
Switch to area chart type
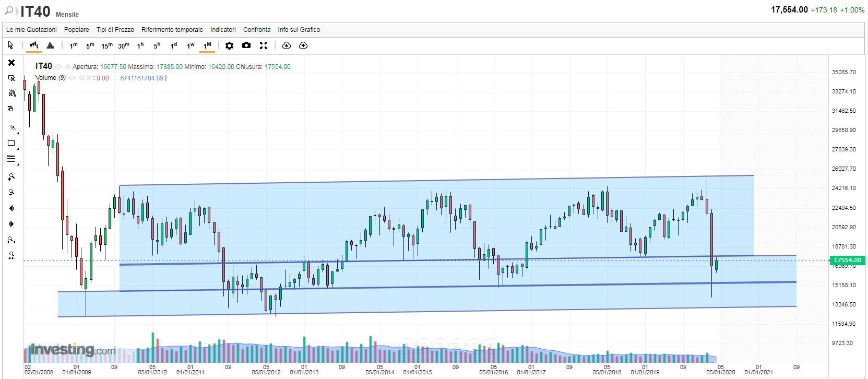[x=50, y=45]
